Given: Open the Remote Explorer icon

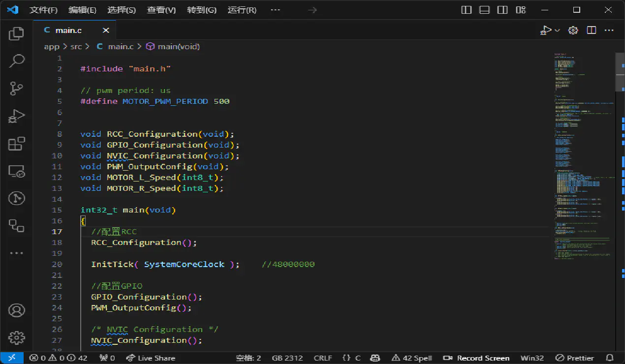Looking at the screenshot, I should click(x=16, y=171).
